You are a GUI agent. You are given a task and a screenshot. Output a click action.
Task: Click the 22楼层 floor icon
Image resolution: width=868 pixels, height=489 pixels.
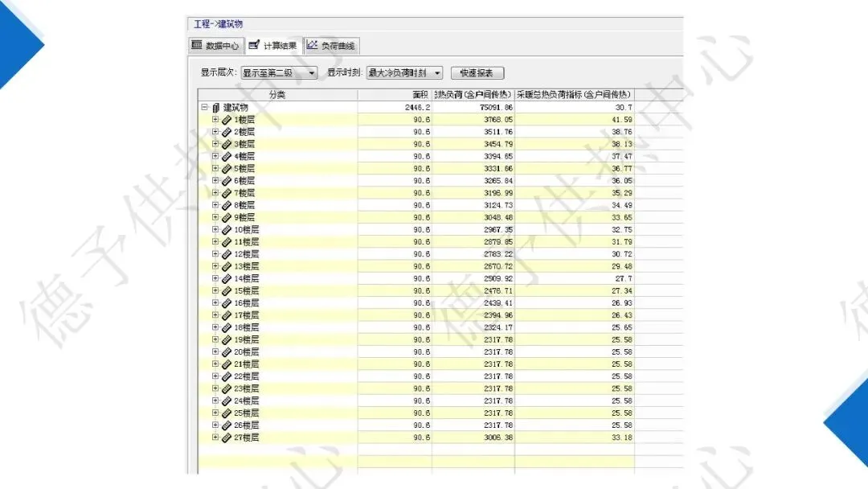click(x=227, y=376)
